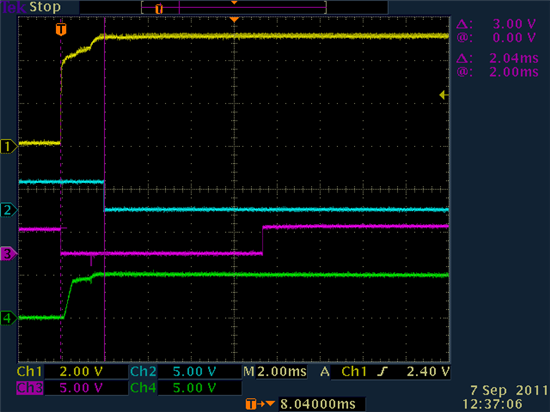Click the Channel 3 ground marker

[x=8, y=254]
